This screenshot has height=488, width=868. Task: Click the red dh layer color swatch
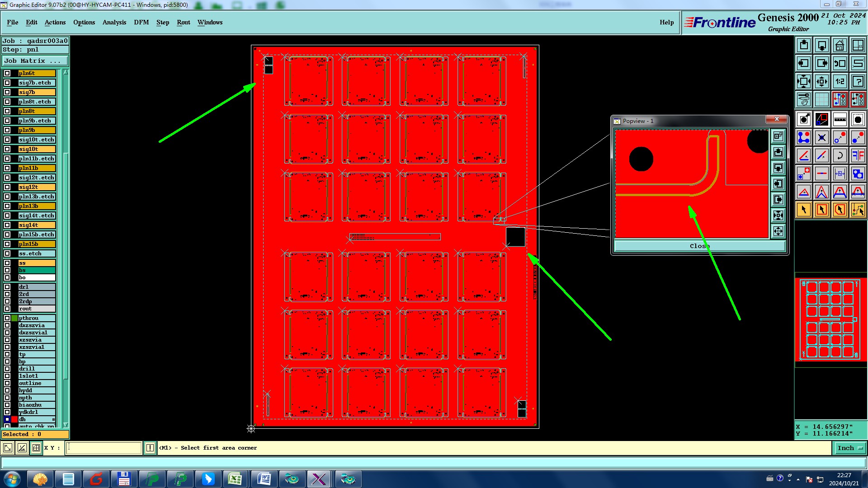point(14,419)
